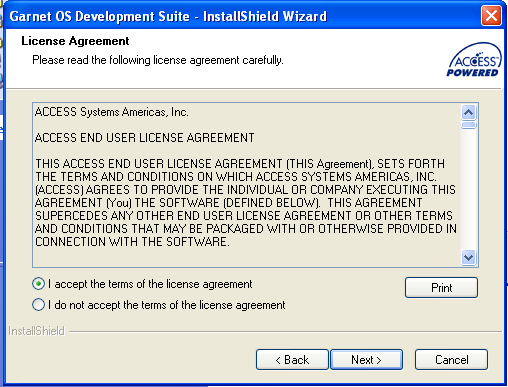The width and height of the screenshot is (508, 387).
Task: Click the license text scroll down arrow
Action: tap(469, 257)
